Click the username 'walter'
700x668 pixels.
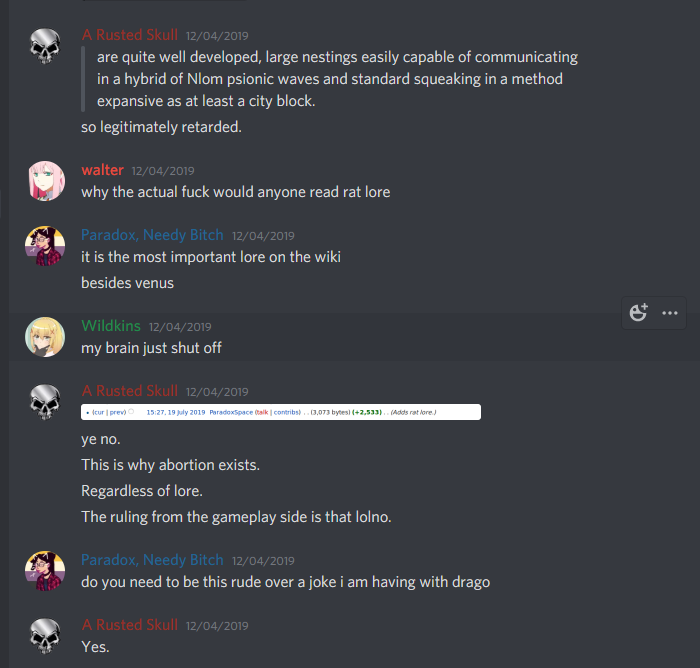click(x=102, y=170)
